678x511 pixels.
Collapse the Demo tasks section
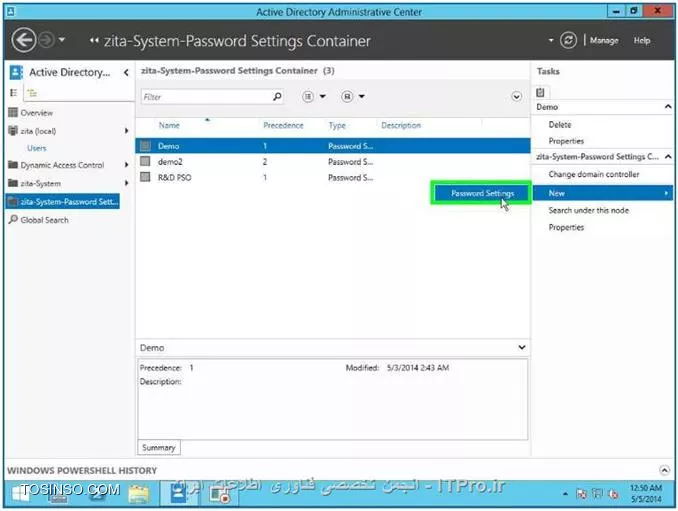point(668,106)
